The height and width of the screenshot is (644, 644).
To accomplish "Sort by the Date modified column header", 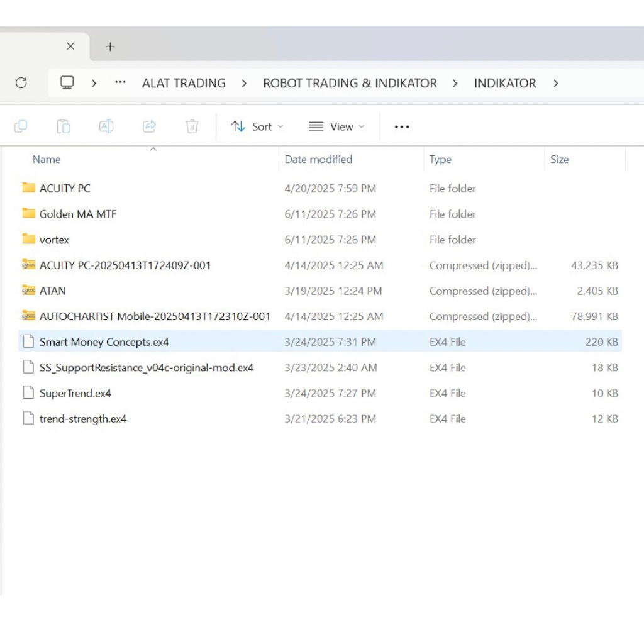I will pyautogui.click(x=318, y=159).
